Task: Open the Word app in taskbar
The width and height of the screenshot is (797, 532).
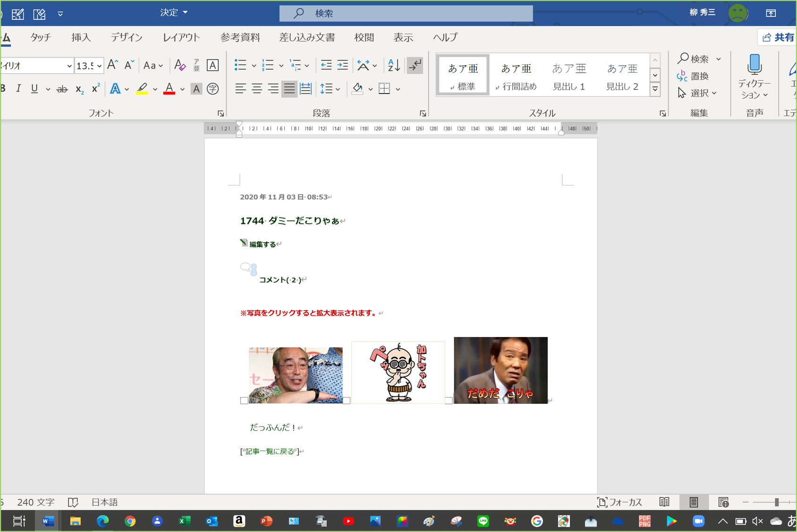Action: tap(48, 521)
